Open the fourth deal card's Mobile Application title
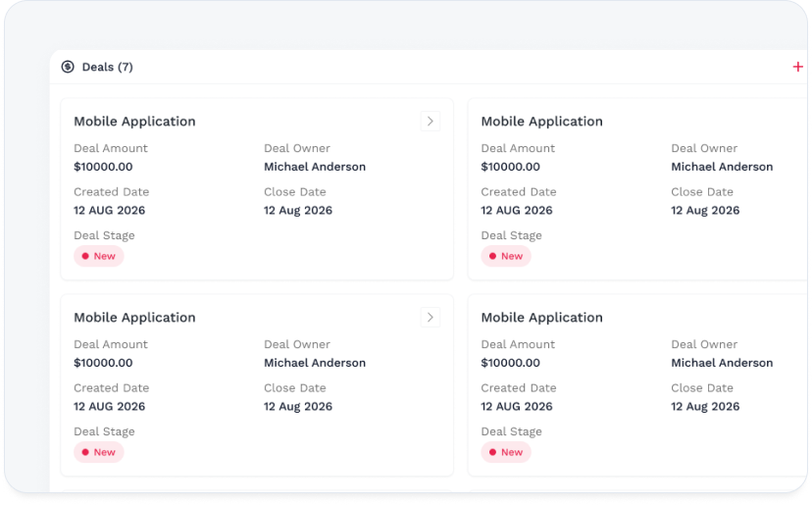 [x=541, y=318]
